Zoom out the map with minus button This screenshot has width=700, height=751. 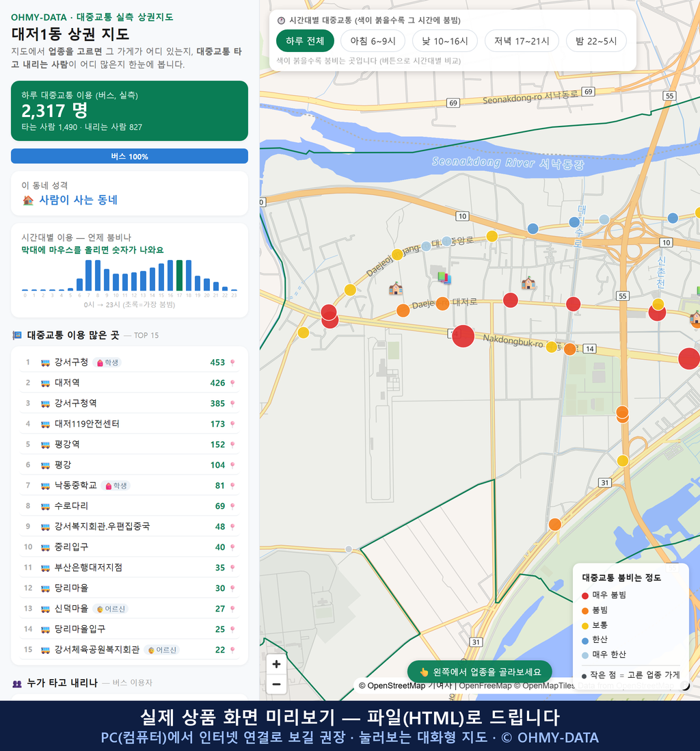276,684
